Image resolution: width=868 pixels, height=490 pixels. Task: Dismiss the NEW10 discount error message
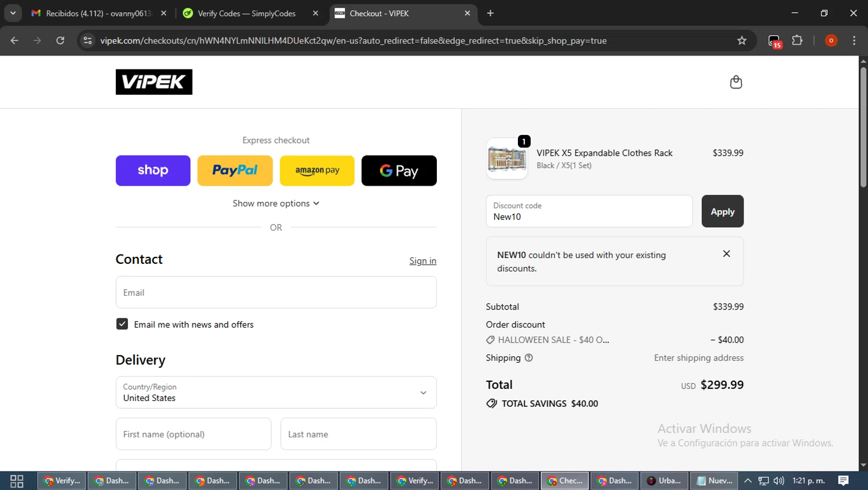coord(726,254)
